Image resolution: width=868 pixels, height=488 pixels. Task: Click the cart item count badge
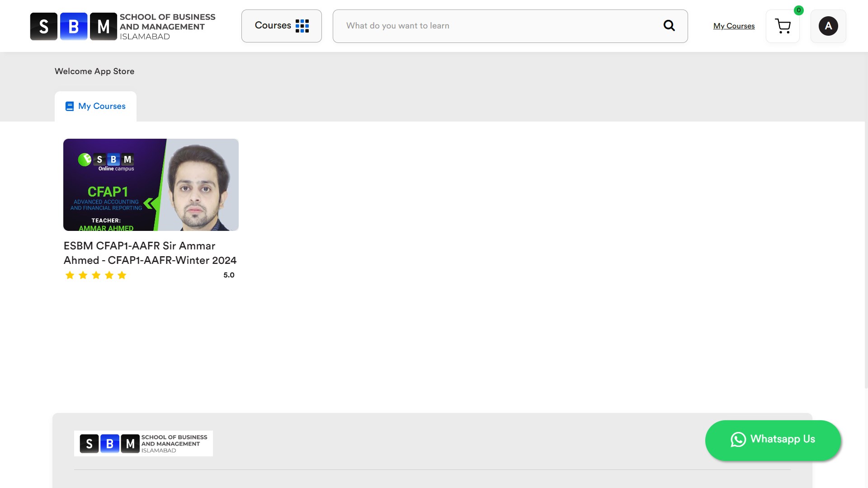pos(799,10)
